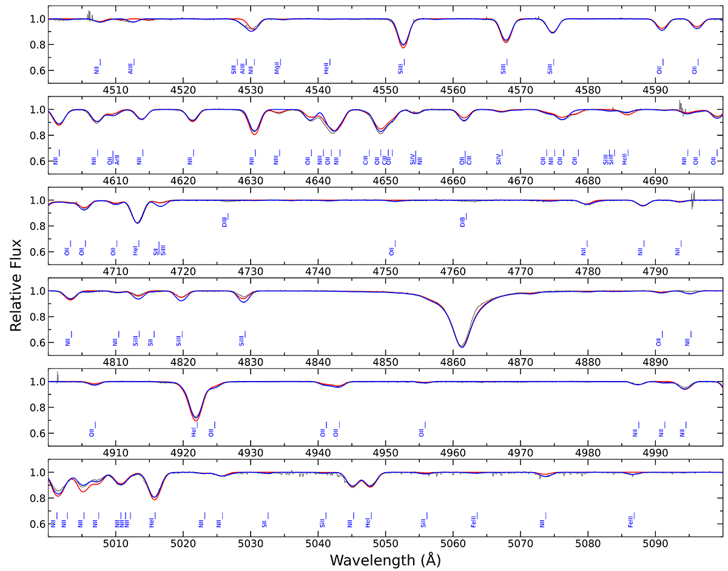This screenshot has width=728, height=571.
Task: Select the DIB label near 4726 Å
Action: tap(224, 221)
